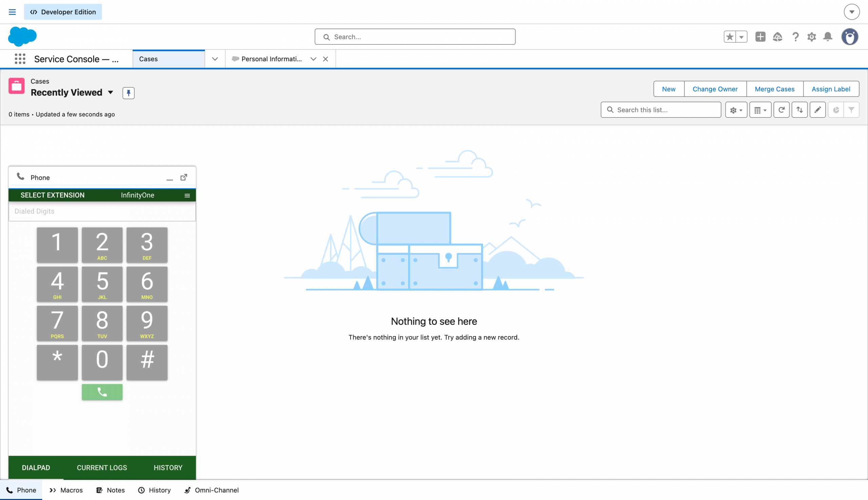
Task: Tap the asterisk key on keypad
Action: [x=57, y=362]
